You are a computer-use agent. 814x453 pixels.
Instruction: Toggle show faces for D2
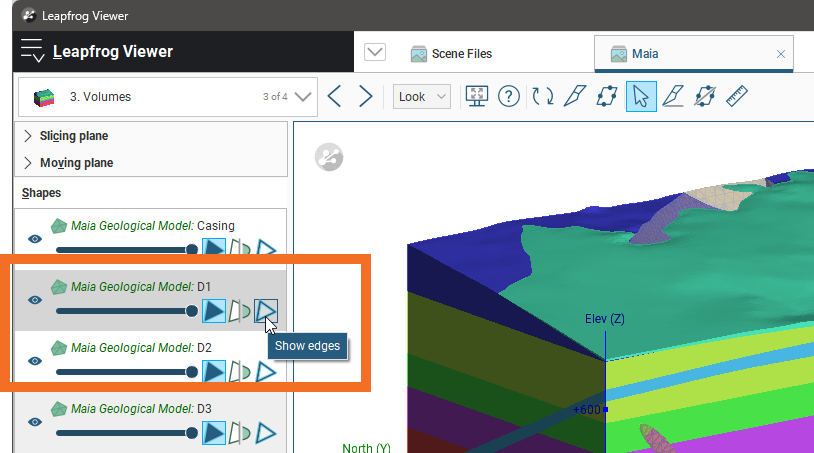click(214, 372)
